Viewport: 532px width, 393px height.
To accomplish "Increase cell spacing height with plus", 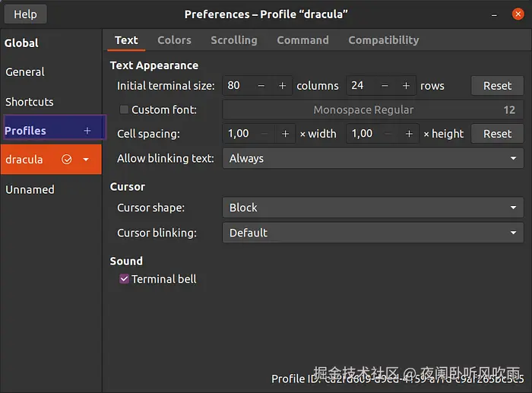I will click(409, 134).
